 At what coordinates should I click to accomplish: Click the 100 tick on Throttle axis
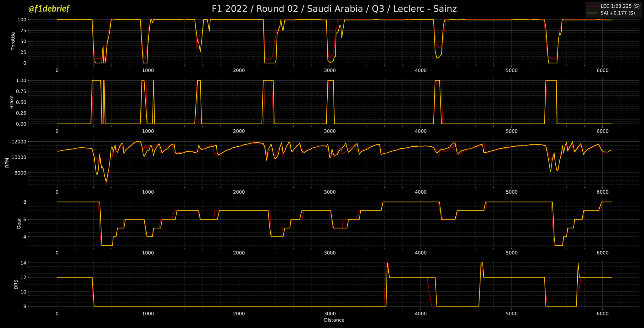pyautogui.click(x=22, y=20)
